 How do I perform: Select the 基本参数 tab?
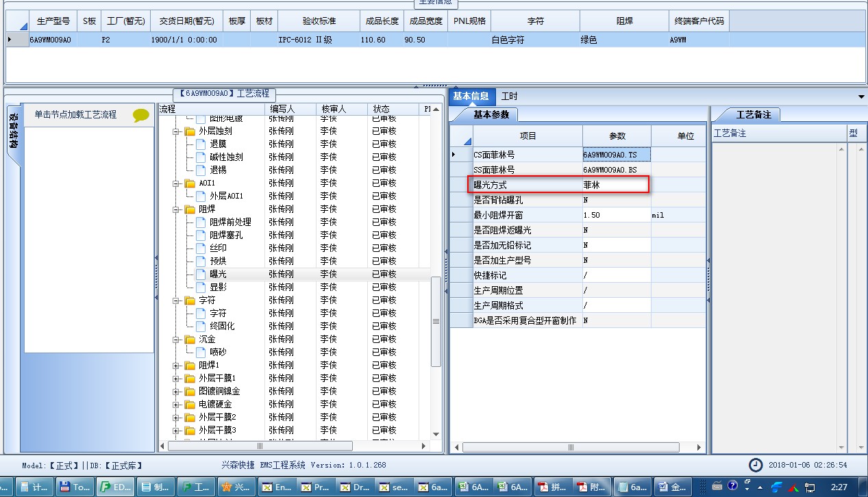491,114
